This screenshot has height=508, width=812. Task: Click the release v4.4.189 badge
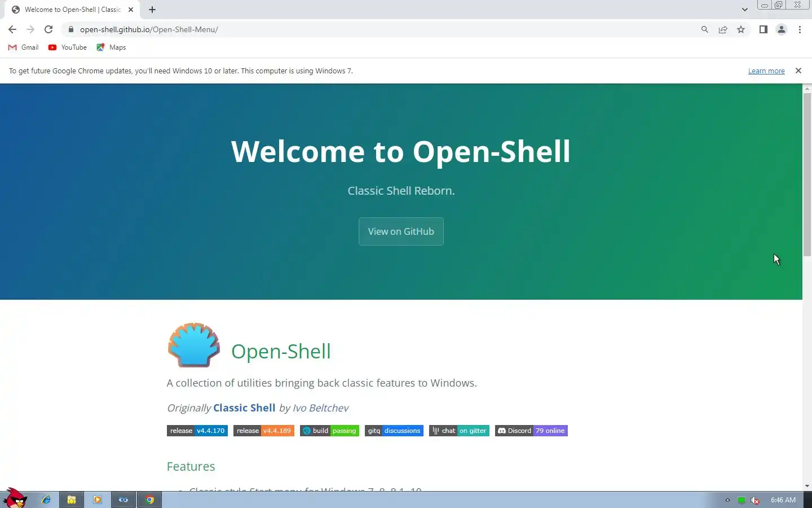[x=264, y=431]
